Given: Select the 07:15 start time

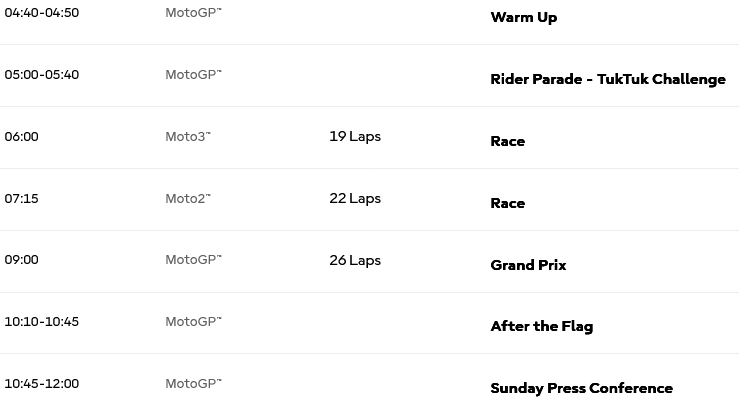Looking at the screenshot, I should 21,199.
